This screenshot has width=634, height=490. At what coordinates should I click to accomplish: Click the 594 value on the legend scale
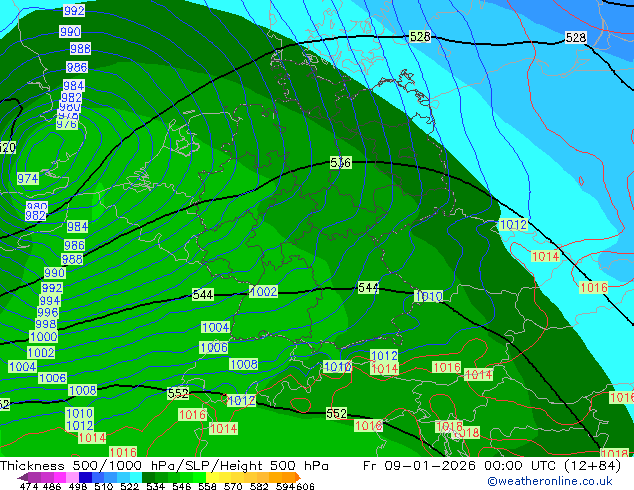(x=285, y=486)
